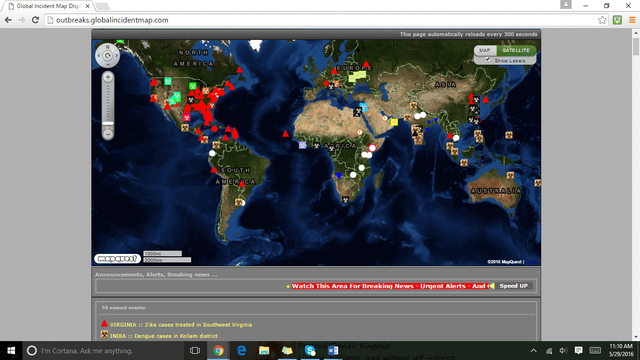Open Word from the taskbar
The height and width of the screenshot is (360, 640).
(x=333, y=351)
